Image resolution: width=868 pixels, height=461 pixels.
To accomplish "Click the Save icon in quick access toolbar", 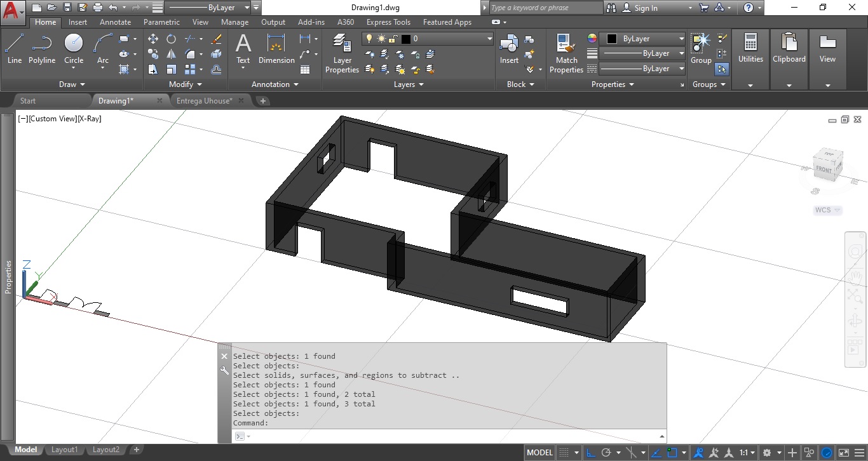I will click(x=68, y=8).
